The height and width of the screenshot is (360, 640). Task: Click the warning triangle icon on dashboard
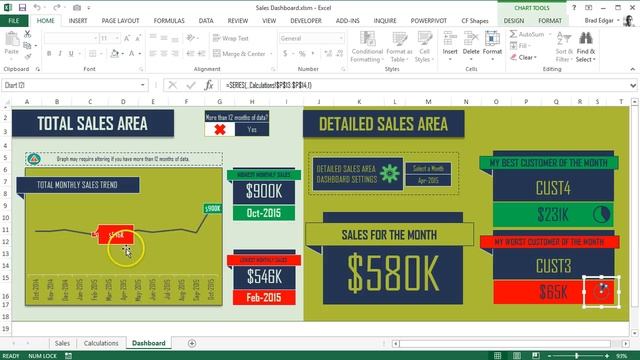point(34,159)
